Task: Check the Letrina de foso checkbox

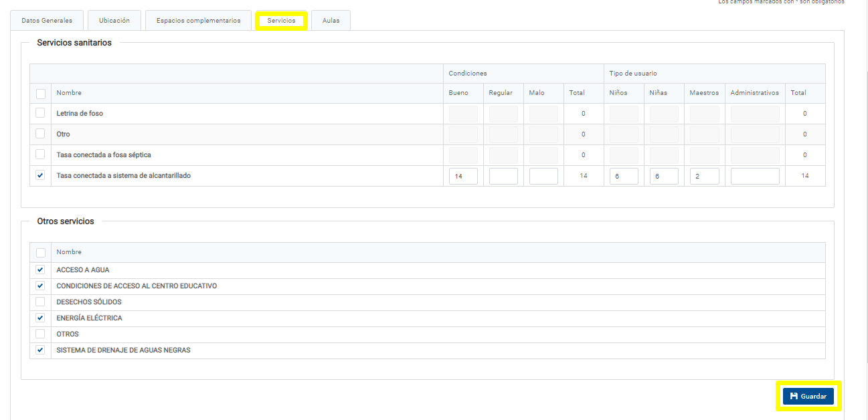Action: pos(40,113)
